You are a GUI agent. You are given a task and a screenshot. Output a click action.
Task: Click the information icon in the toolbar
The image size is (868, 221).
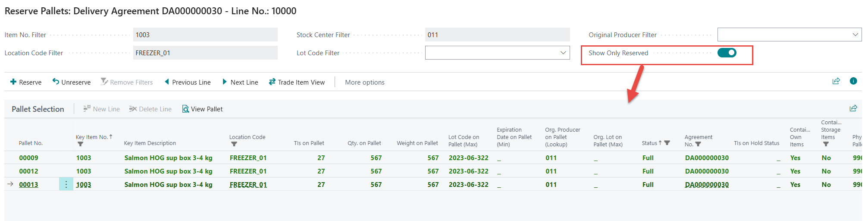[853, 81]
